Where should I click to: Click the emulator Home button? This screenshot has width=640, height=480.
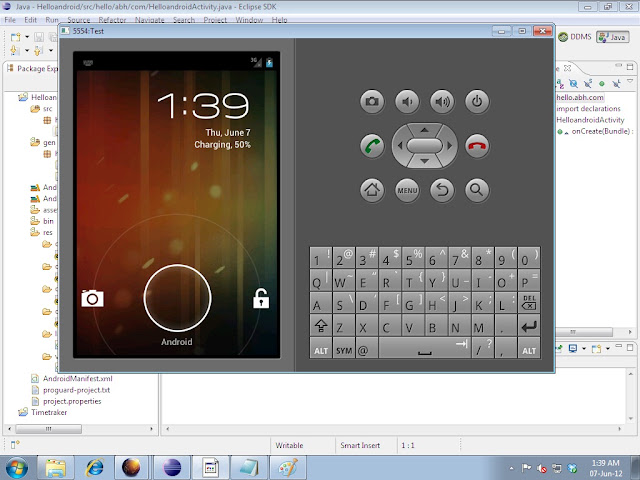(x=372, y=190)
